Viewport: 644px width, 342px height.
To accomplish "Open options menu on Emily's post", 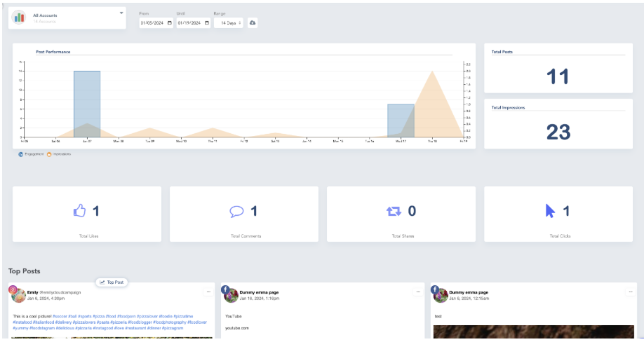I will (208, 292).
